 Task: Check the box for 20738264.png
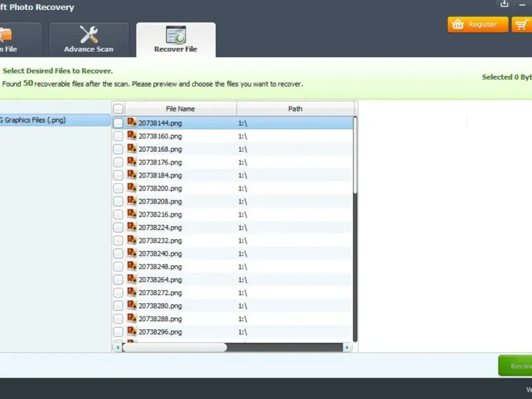[x=118, y=279]
